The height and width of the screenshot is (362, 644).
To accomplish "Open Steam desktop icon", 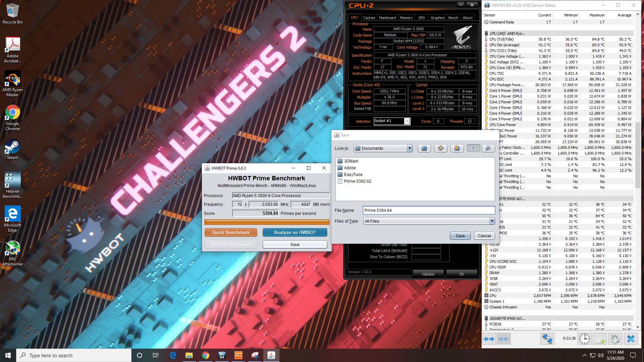I will point(13,150).
